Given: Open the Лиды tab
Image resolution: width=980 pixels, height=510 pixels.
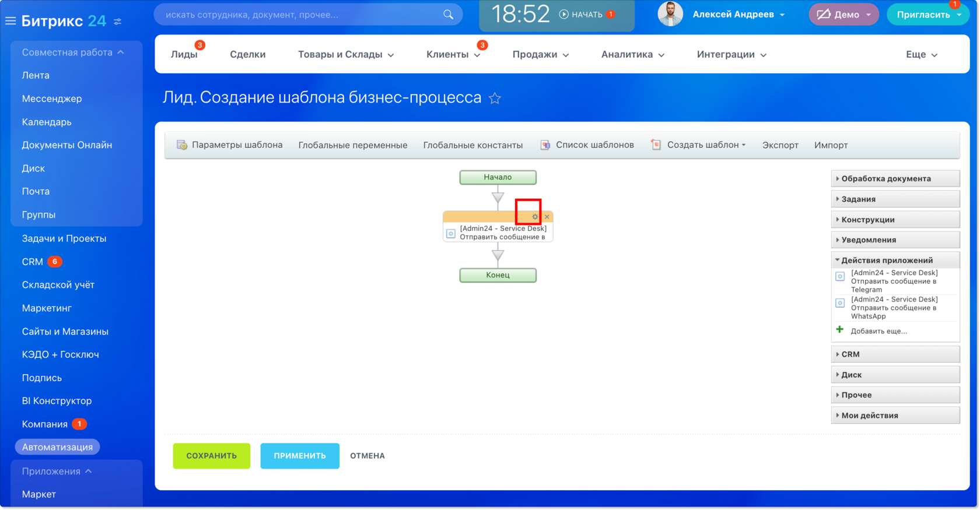Looking at the screenshot, I should 184,55.
